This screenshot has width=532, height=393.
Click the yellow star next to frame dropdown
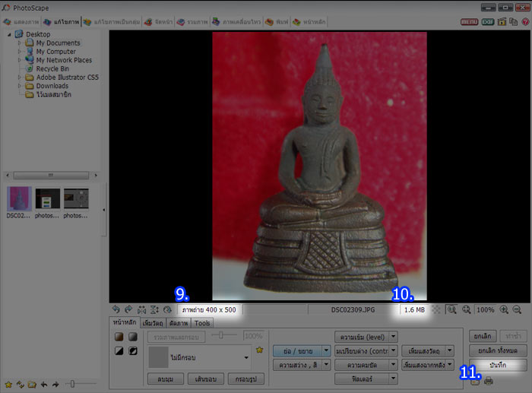pos(259,350)
